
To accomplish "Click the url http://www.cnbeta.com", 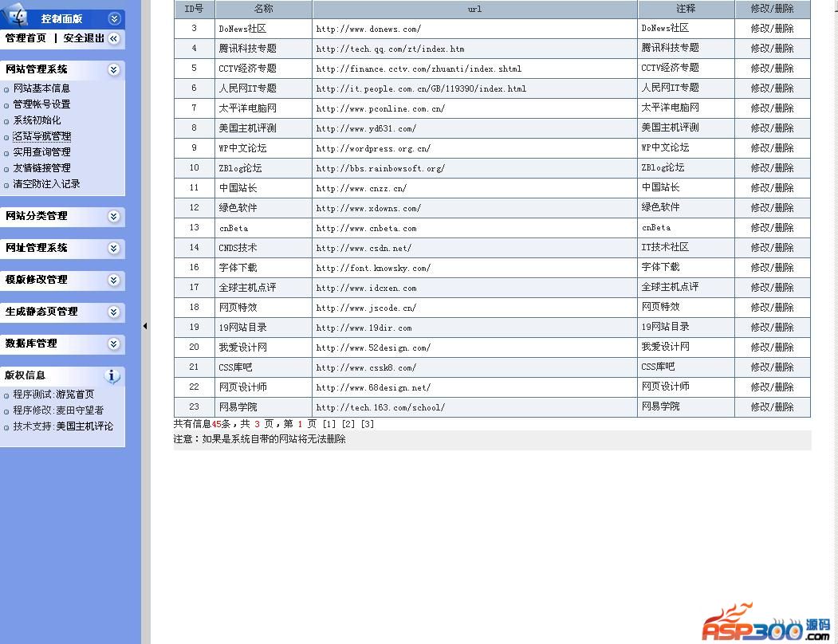I will 366,228.
